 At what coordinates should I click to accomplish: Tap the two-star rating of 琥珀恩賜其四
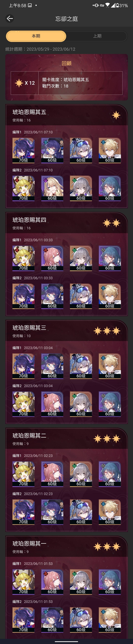pyautogui.click(x=111, y=223)
